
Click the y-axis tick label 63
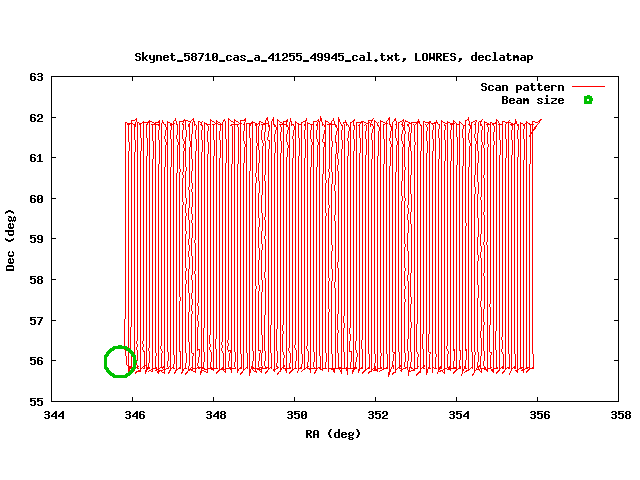tap(36, 77)
